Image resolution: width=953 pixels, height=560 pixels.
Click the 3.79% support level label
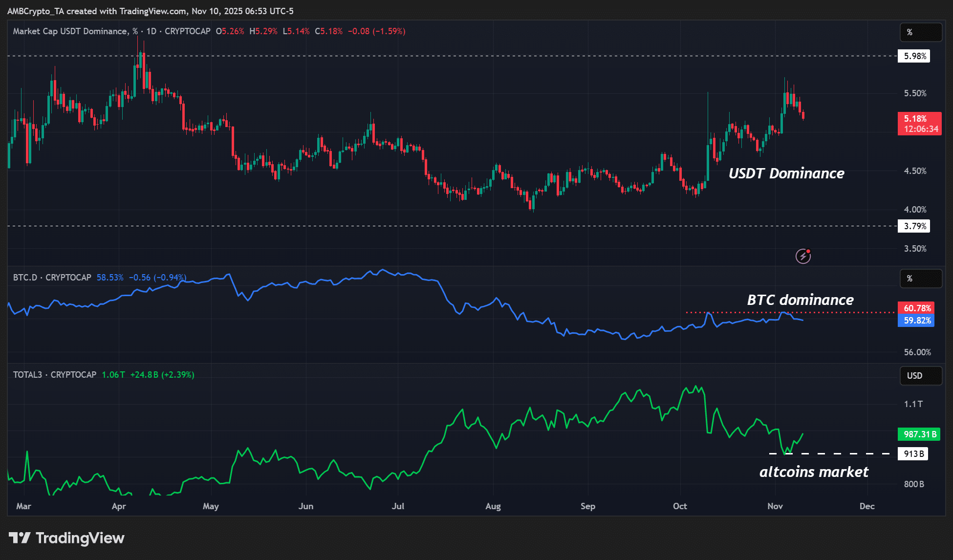pos(913,226)
